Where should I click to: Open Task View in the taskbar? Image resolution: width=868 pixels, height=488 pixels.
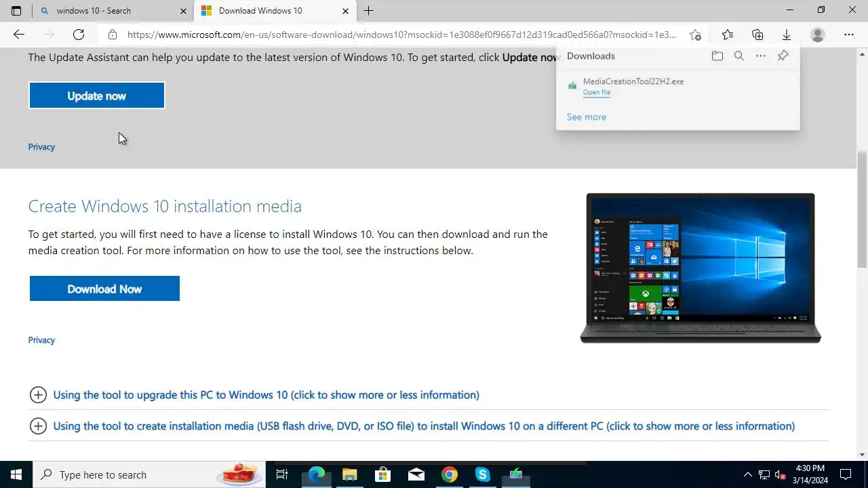(x=282, y=474)
